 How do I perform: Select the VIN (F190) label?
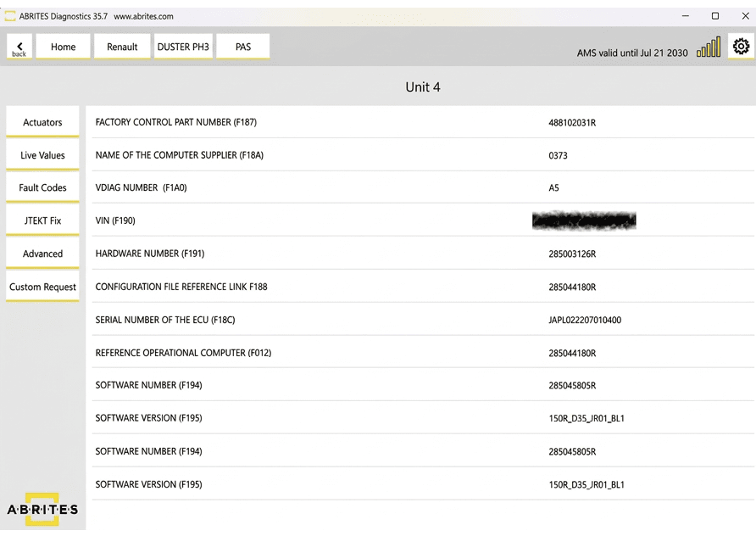click(x=115, y=221)
